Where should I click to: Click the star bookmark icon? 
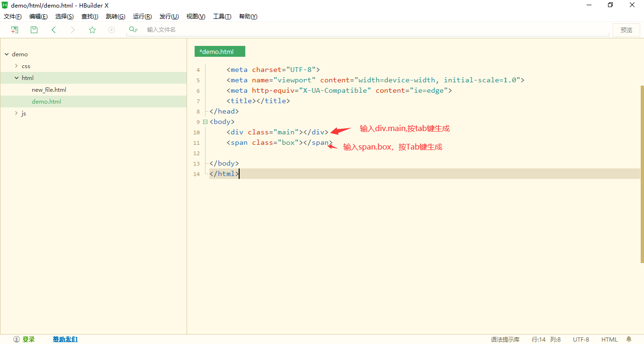(x=92, y=30)
